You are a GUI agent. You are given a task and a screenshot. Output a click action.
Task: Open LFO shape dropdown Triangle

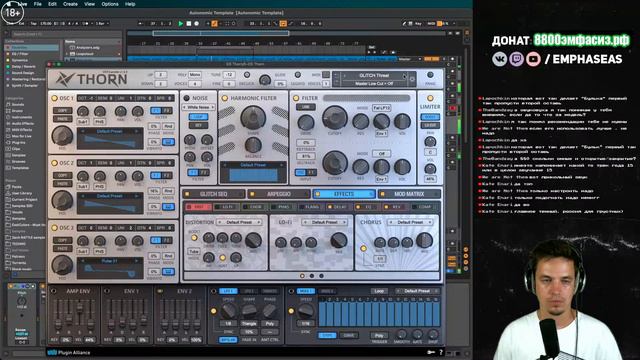(249, 323)
